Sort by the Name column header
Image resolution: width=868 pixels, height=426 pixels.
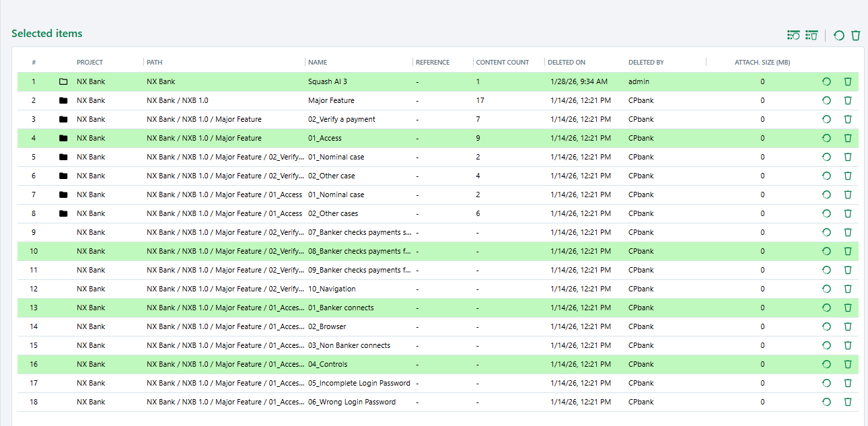[318, 63]
